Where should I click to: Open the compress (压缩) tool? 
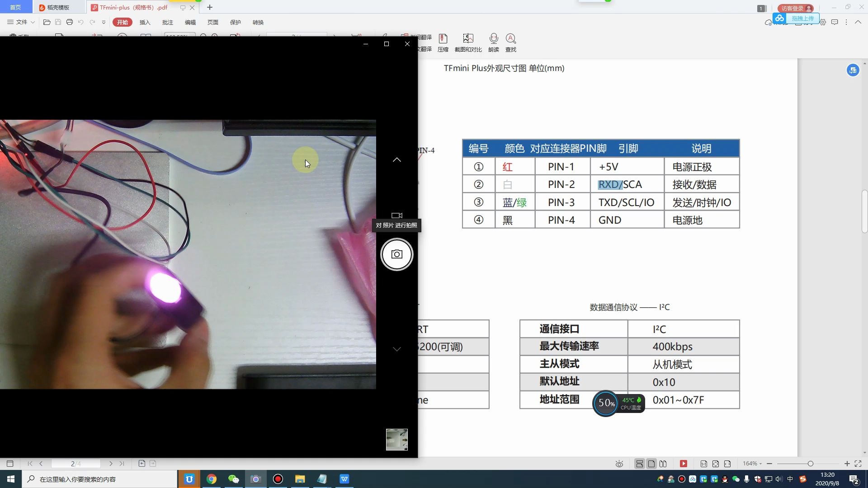click(x=443, y=43)
